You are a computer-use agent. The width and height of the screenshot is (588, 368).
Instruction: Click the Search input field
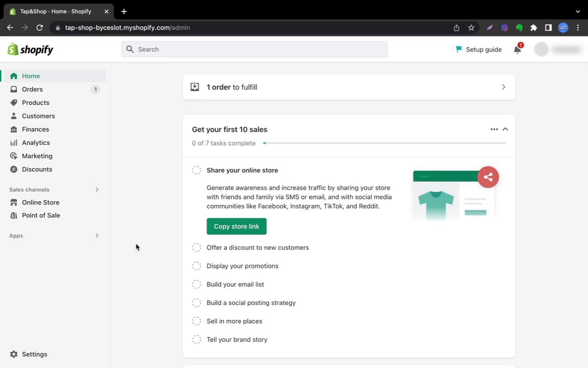[254, 50]
